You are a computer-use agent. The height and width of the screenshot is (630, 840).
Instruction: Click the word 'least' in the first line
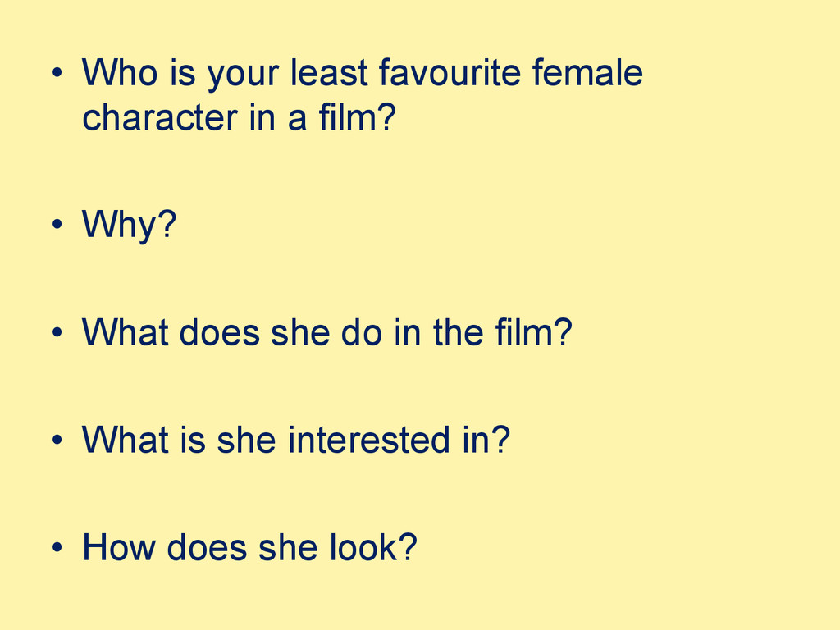point(328,72)
